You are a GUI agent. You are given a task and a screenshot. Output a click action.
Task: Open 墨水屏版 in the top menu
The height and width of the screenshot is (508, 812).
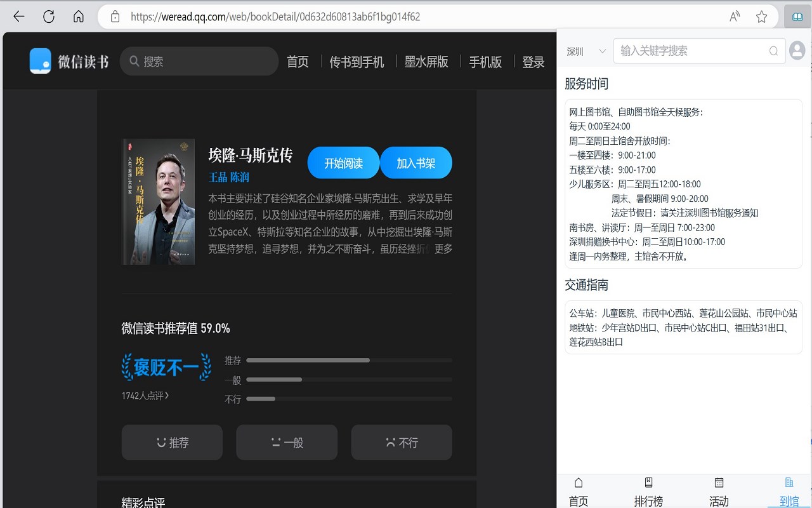click(426, 62)
